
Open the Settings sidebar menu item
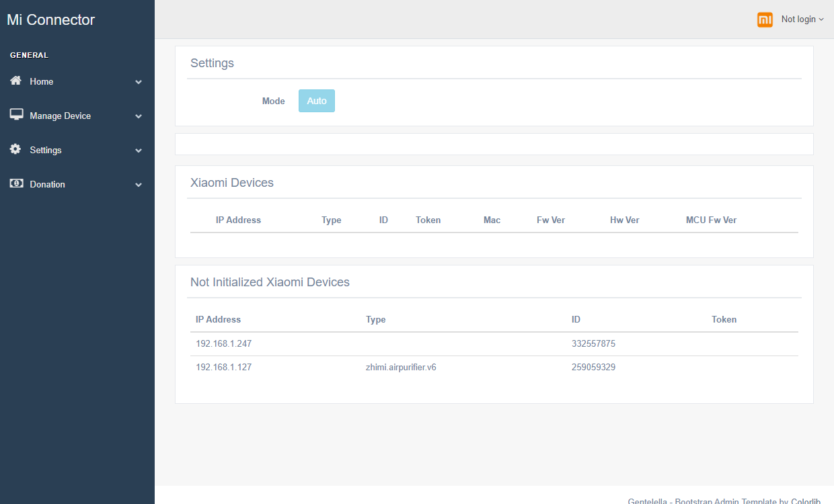77,150
